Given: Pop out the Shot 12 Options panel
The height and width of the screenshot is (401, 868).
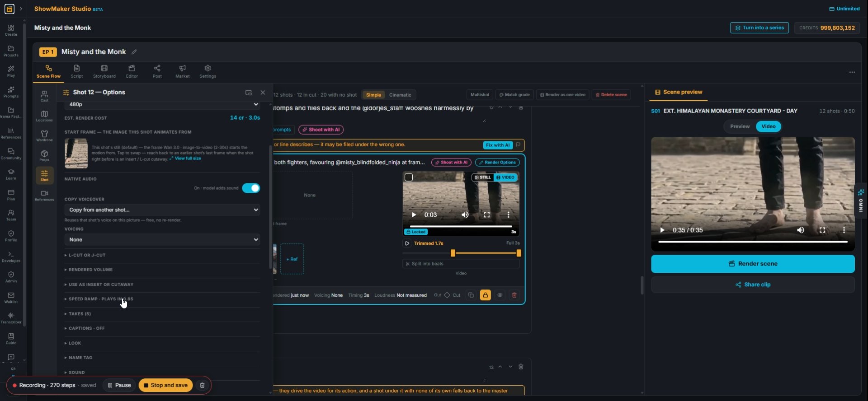Looking at the screenshot, I should (248, 93).
